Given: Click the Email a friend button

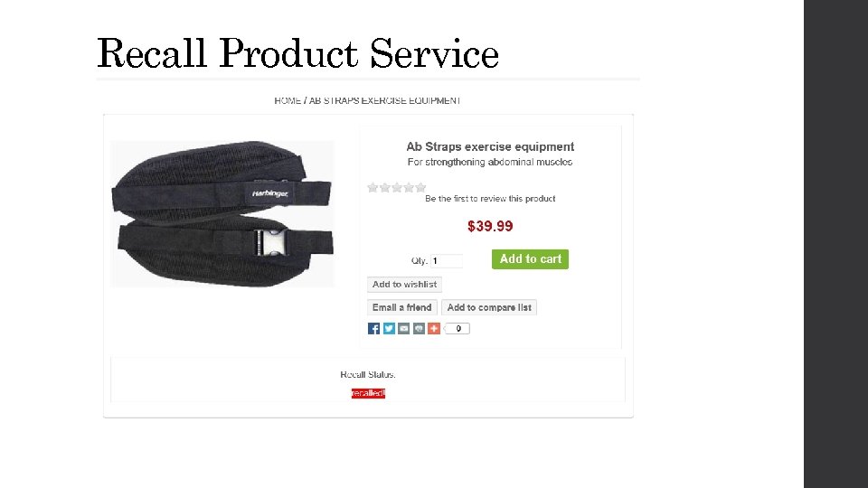Looking at the screenshot, I should (x=402, y=307).
